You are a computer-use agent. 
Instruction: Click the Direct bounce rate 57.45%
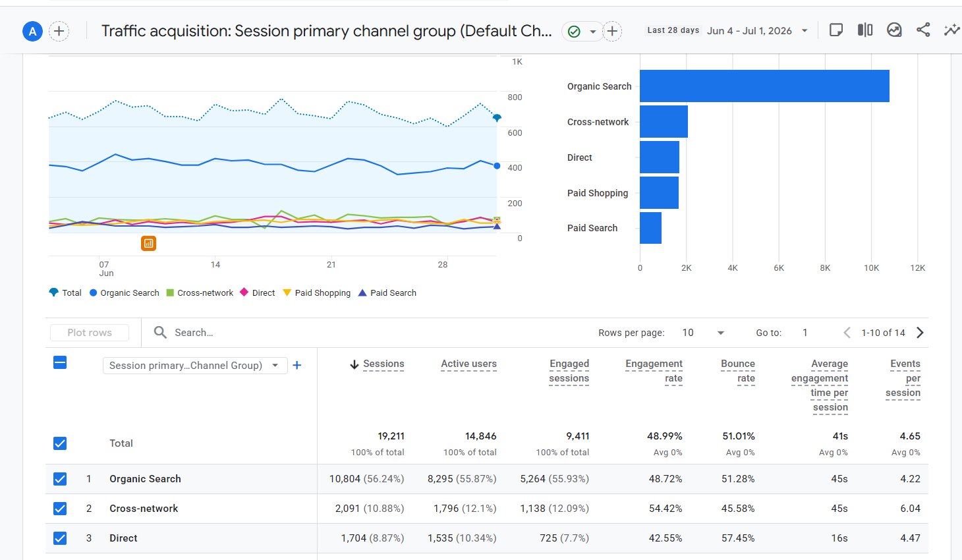(738, 538)
